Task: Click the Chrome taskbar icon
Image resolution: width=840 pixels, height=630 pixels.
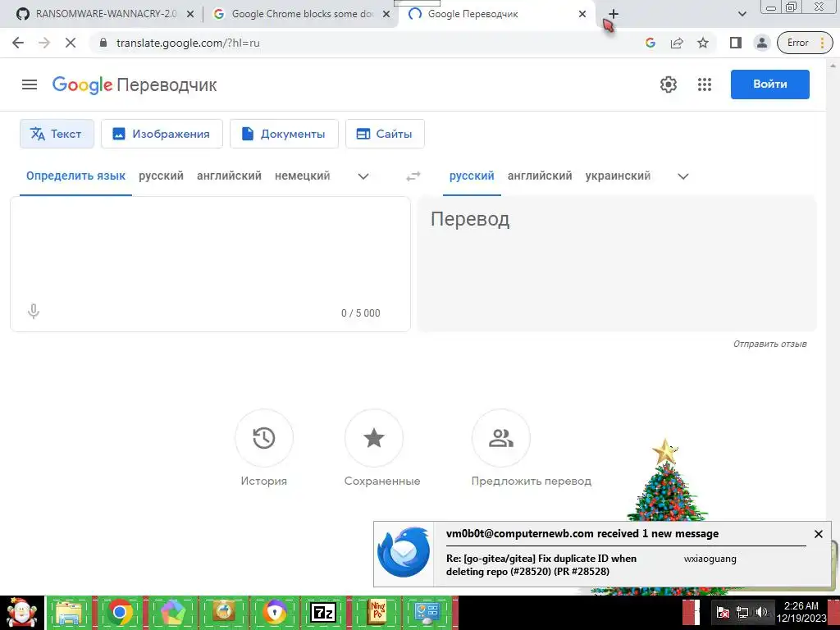Action: pyautogui.click(x=120, y=613)
